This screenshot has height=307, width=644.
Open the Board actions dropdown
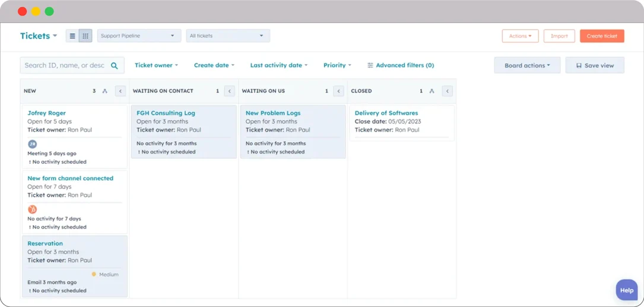(x=527, y=65)
